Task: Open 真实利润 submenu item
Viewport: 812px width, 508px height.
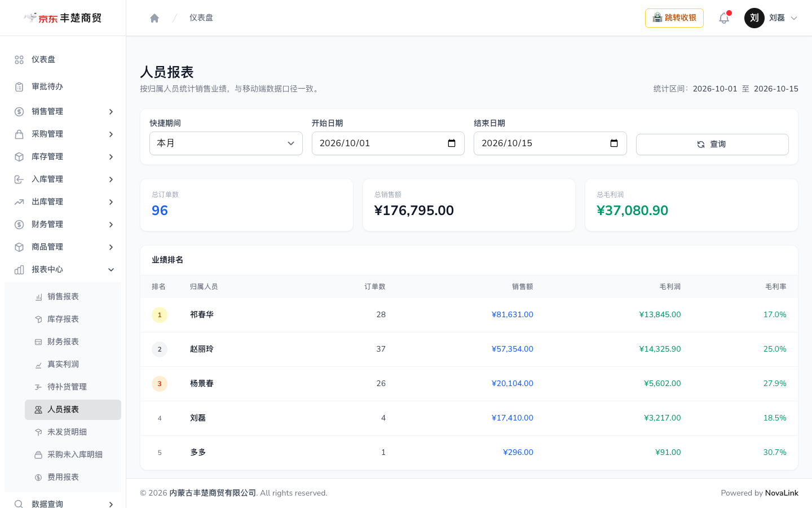Action: (x=73, y=365)
